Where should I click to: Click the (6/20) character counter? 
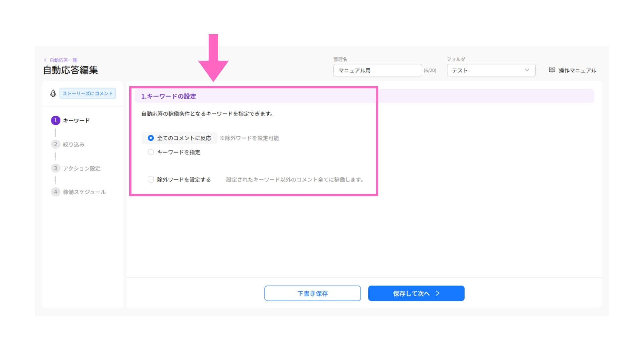click(430, 70)
